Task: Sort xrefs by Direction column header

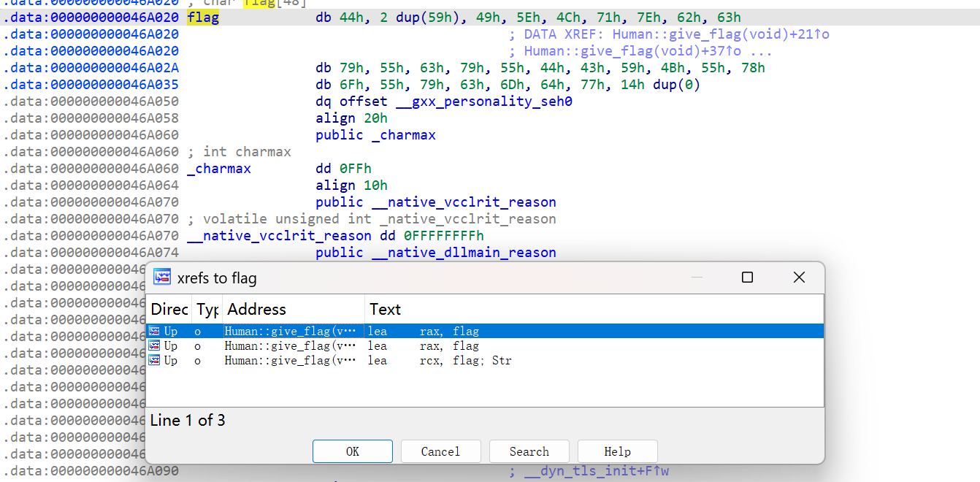Action: click(169, 309)
